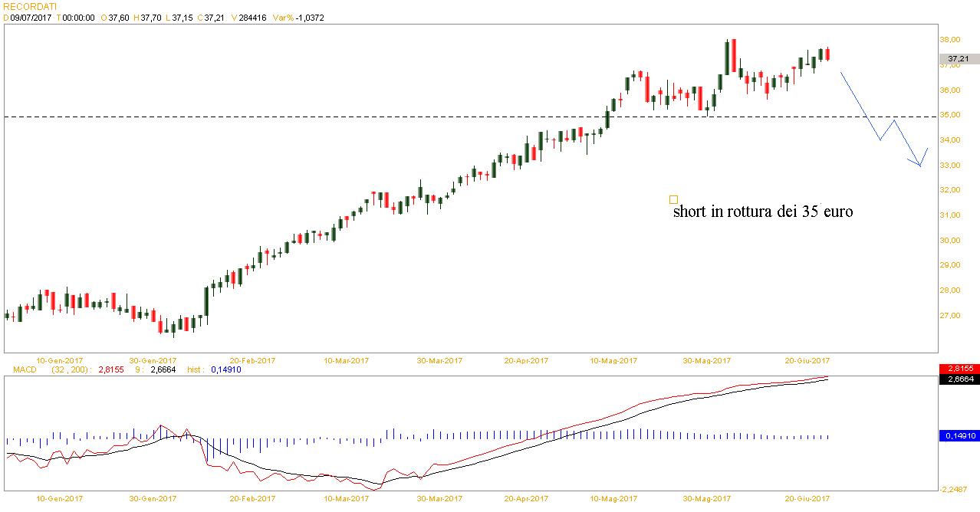
Task: Click 30-Mag-2017 under the price chart
Action: (705, 359)
